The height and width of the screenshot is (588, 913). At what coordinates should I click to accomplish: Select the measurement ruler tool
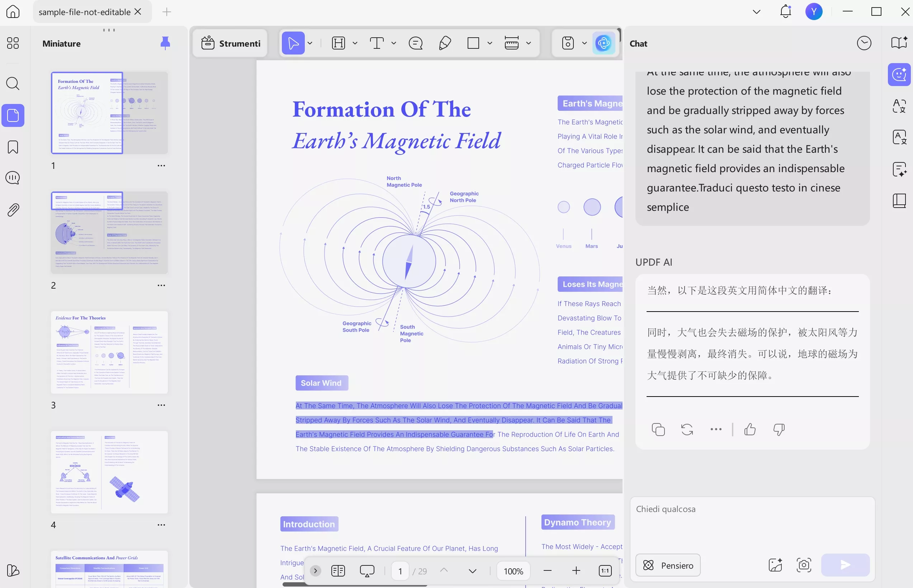pyautogui.click(x=512, y=43)
